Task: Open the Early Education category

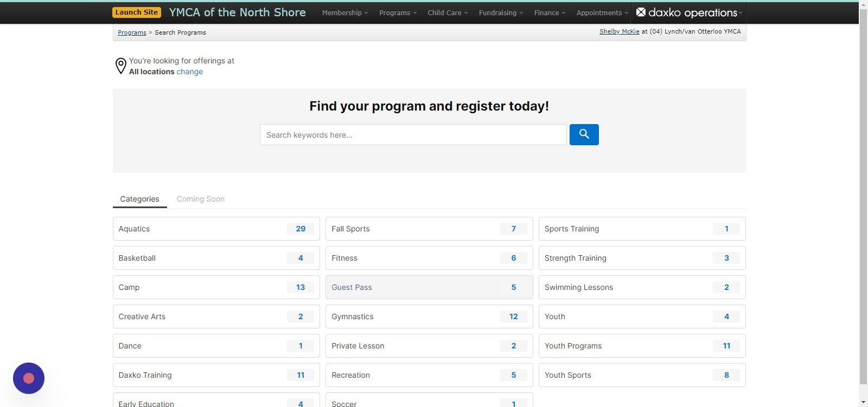Action: [x=216, y=400]
